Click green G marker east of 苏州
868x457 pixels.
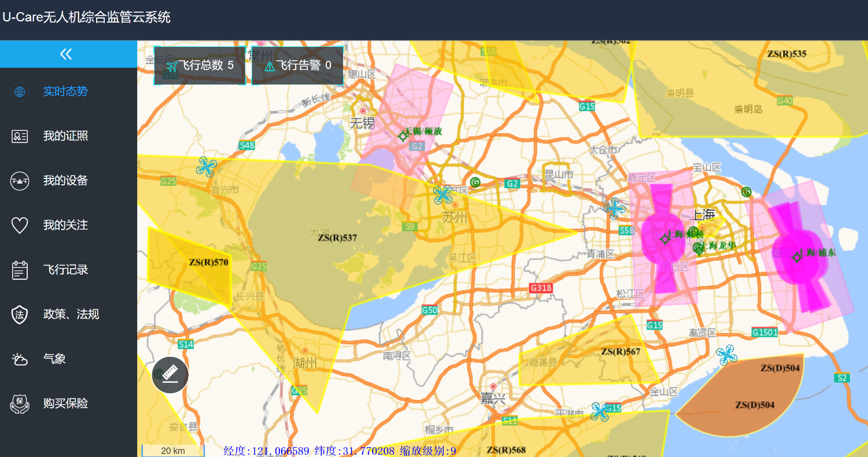click(475, 182)
